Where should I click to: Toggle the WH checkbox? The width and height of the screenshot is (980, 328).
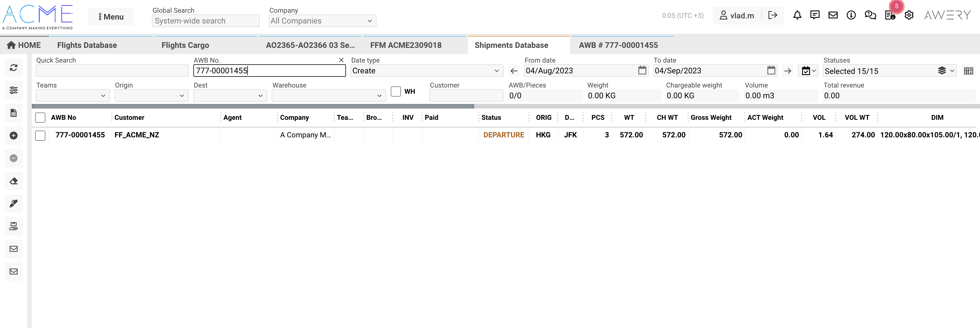point(396,91)
